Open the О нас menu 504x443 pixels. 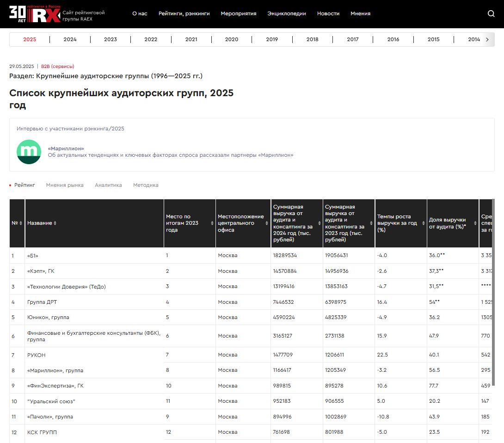click(x=140, y=13)
